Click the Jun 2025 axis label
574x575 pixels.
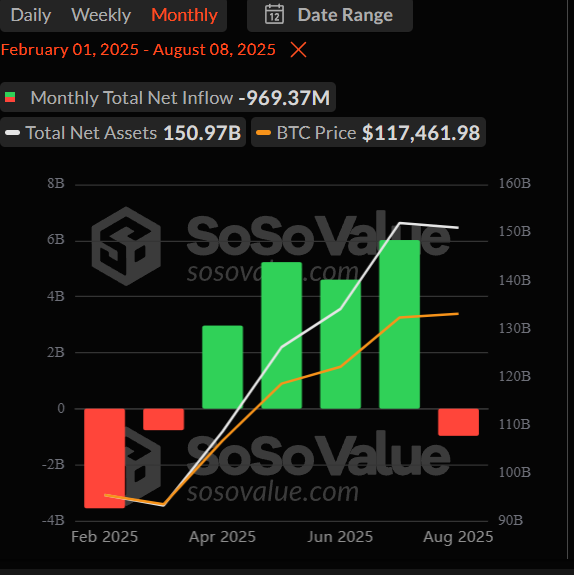[x=340, y=537]
